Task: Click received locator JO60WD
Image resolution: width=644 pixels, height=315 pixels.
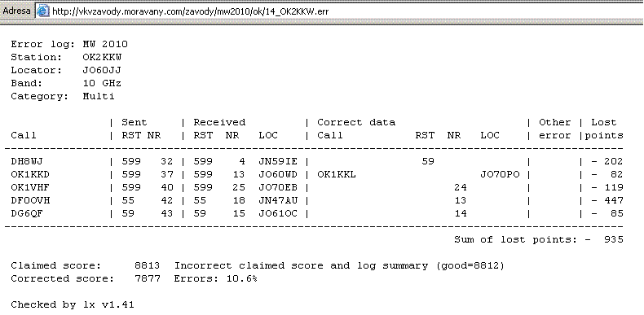Action: (x=278, y=174)
